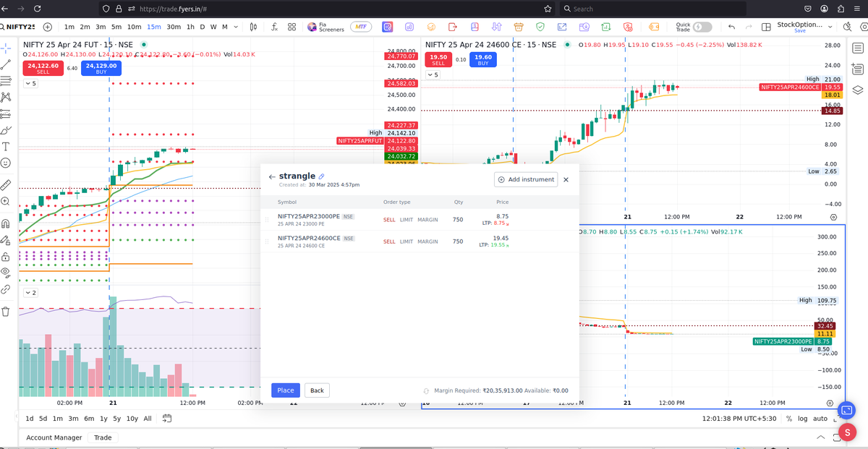This screenshot has height=449, width=868.
Task: Click the trash remove drawings icon
Action: tap(6, 312)
